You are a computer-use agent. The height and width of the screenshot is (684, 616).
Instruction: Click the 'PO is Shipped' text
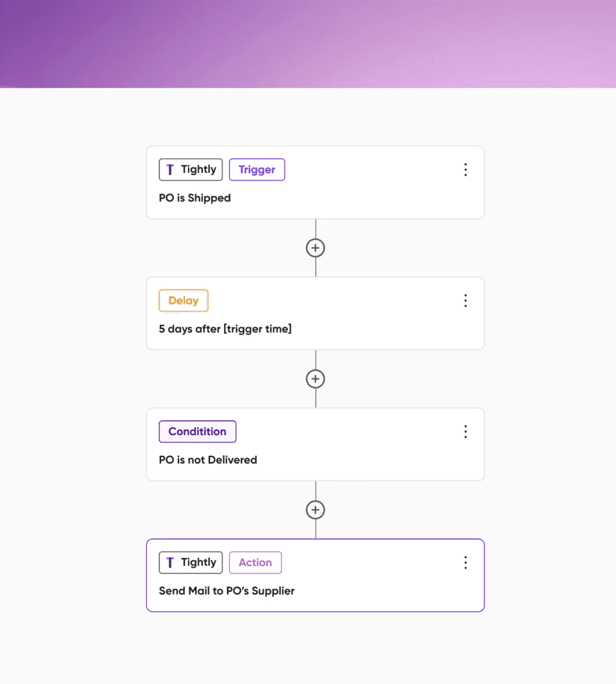tap(195, 198)
